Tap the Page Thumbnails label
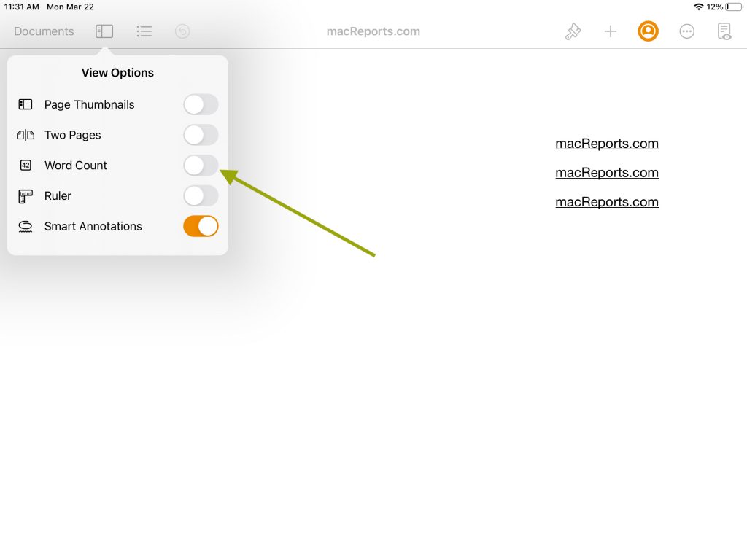Viewport: 747px width, 560px height. click(x=89, y=105)
